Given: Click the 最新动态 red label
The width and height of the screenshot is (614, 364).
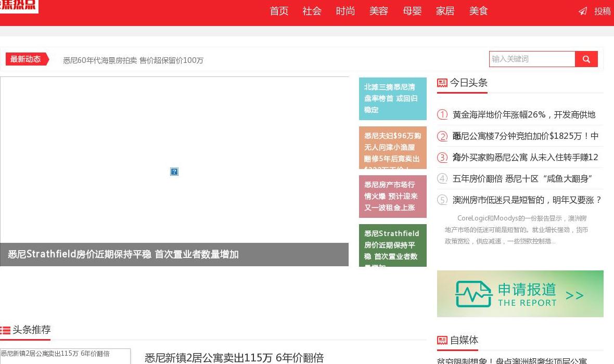Looking at the screenshot, I should (27, 59).
